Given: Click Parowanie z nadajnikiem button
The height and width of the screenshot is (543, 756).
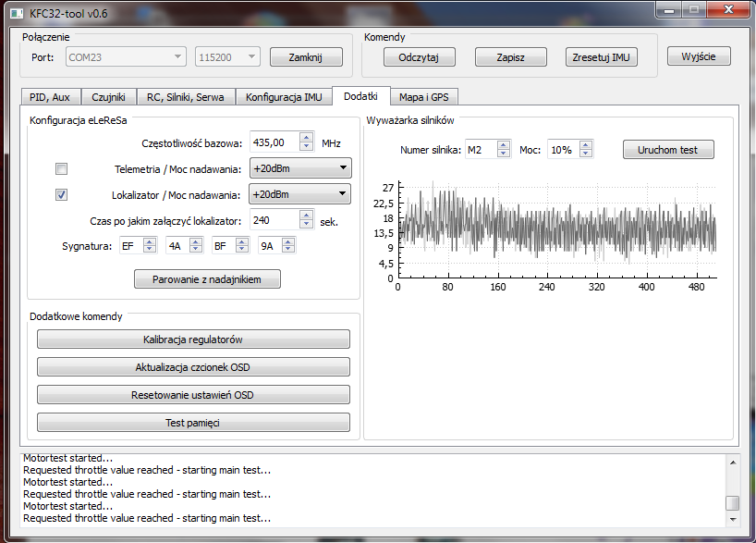Looking at the screenshot, I should [207, 278].
